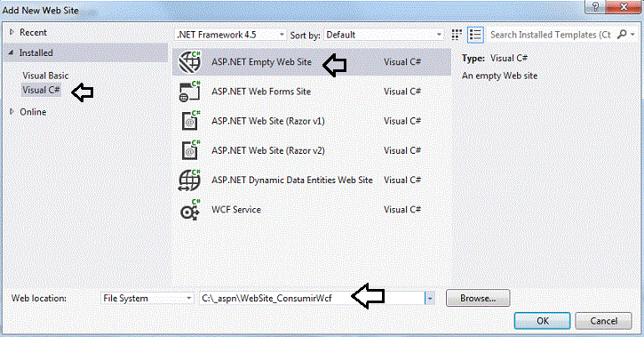
Task: Select ASP.NET Web Forms Site template text
Action: pyautogui.click(x=261, y=92)
